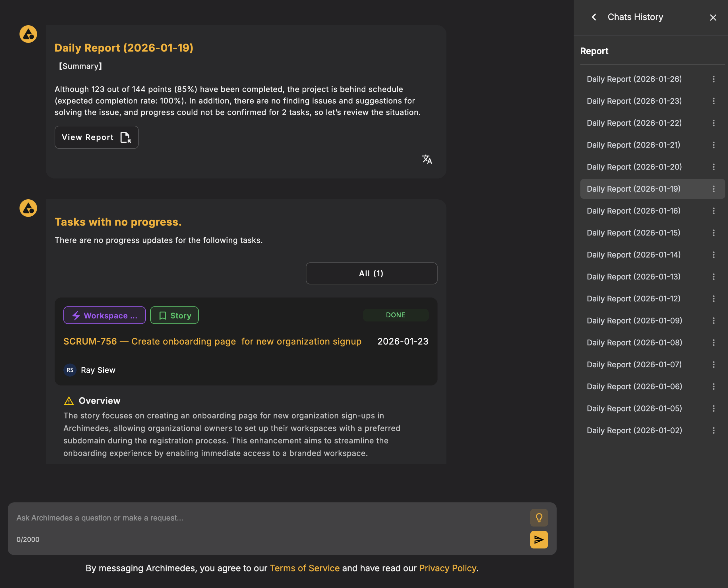This screenshot has width=728, height=588.
Task: Select Daily Report (2026-01-23) in history
Action: tap(634, 101)
